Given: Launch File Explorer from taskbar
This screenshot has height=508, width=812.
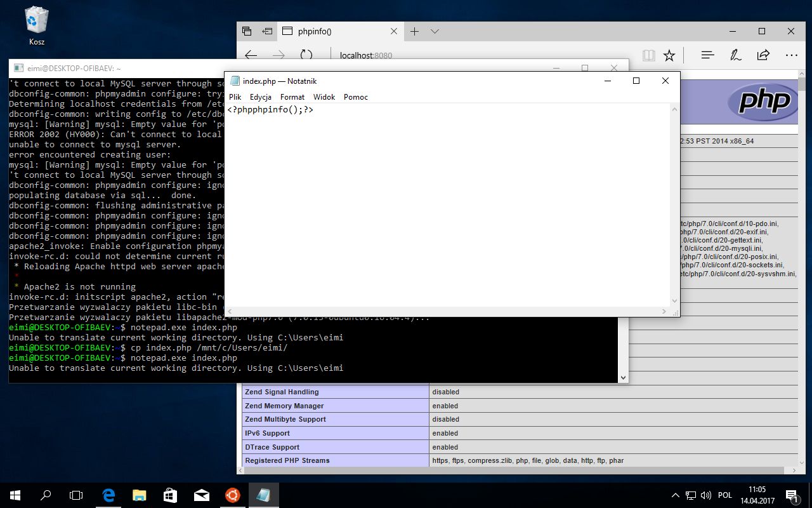Looking at the screenshot, I should [140, 495].
